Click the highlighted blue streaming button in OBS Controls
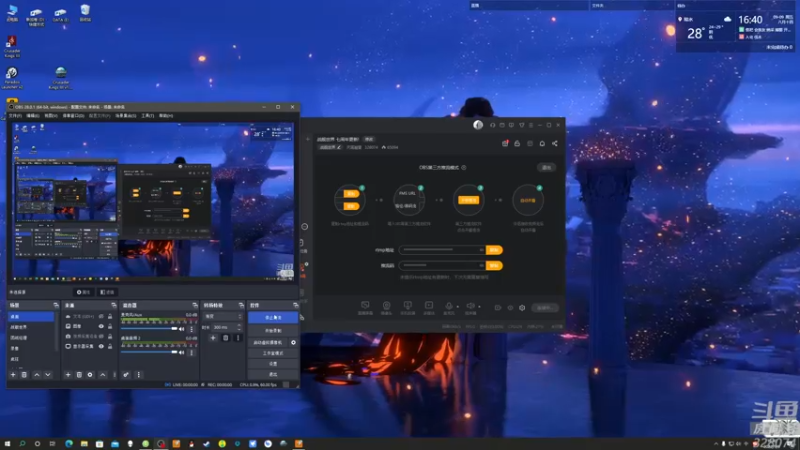This screenshot has height=450, width=800. pyautogui.click(x=273, y=317)
